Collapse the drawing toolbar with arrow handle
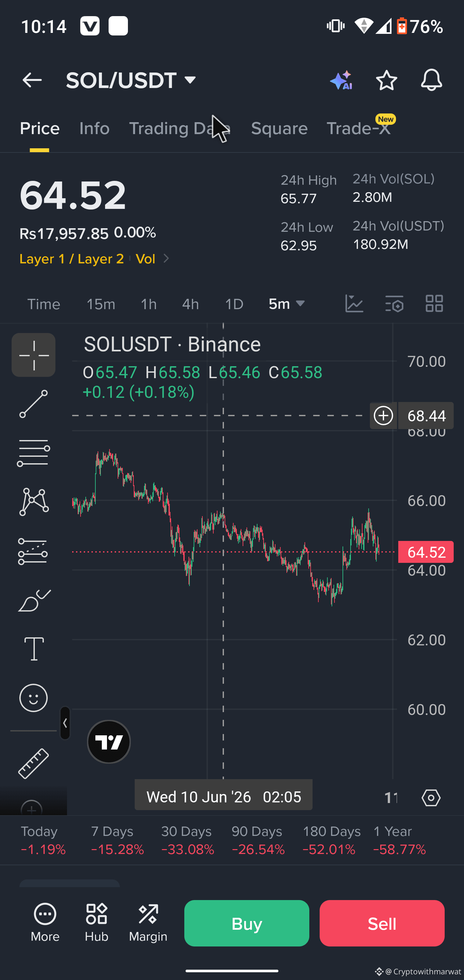 tap(65, 723)
